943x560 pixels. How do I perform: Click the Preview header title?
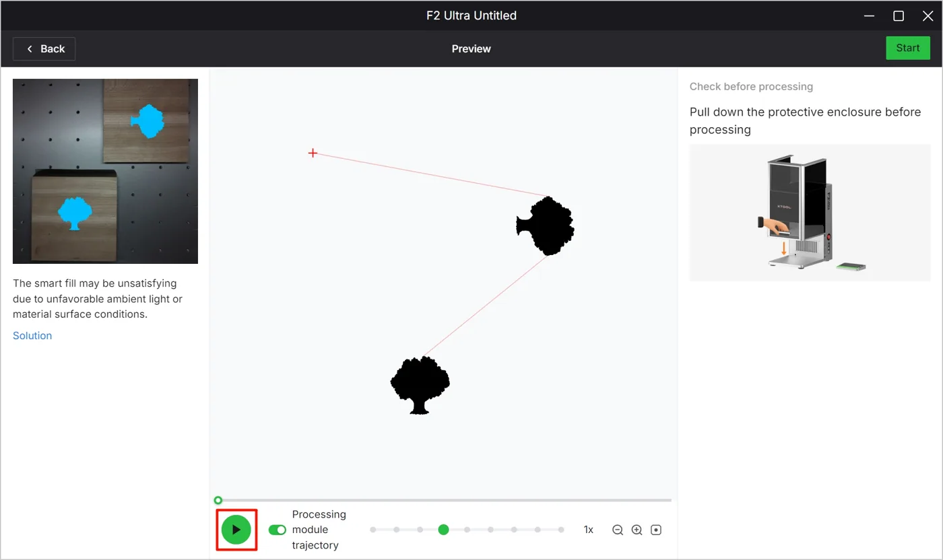tap(471, 48)
